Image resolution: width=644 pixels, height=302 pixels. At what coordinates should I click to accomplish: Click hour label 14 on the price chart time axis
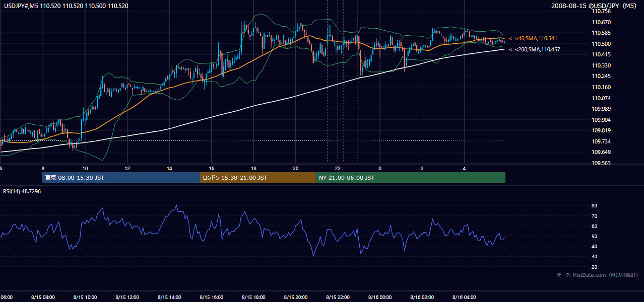click(169, 168)
